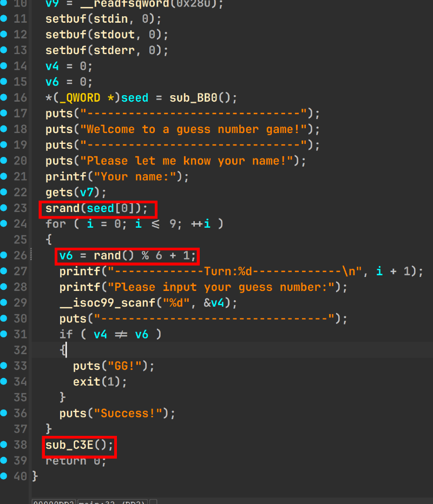Click the small square right of the tab label
433x504 pixels.
click(x=153, y=501)
